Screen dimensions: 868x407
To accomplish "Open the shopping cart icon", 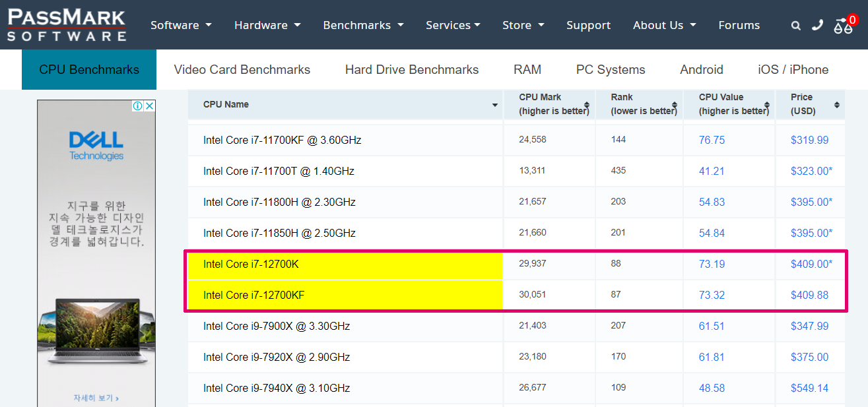I will [x=844, y=25].
